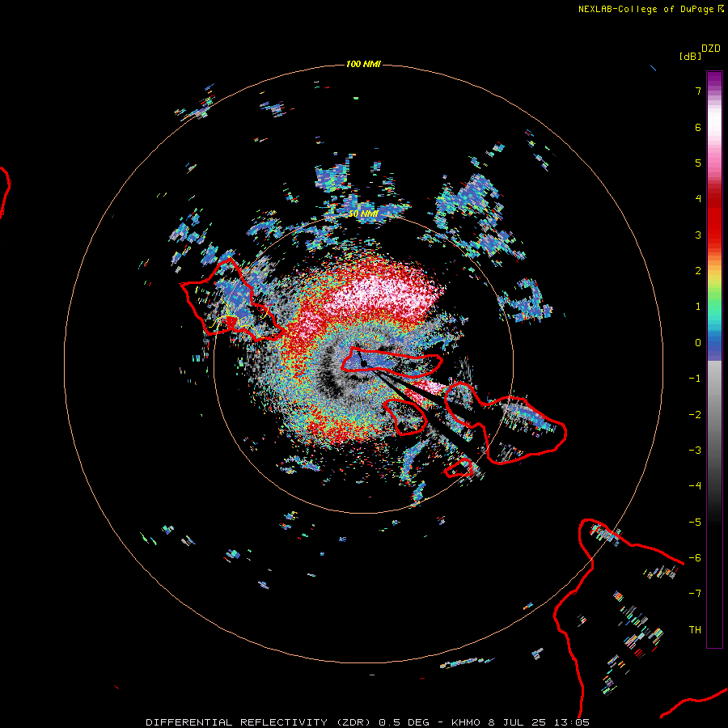Screen dimensions: 728x728
Task: Click the -6 value on the color scale
Action: pos(695,558)
